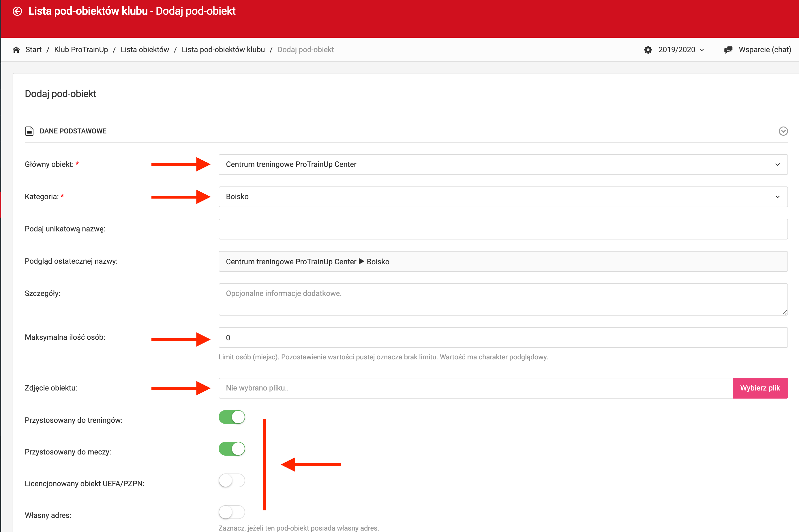Enable the Własny adres switch
This screenshot has height=532, width=799.
point(232,512)
